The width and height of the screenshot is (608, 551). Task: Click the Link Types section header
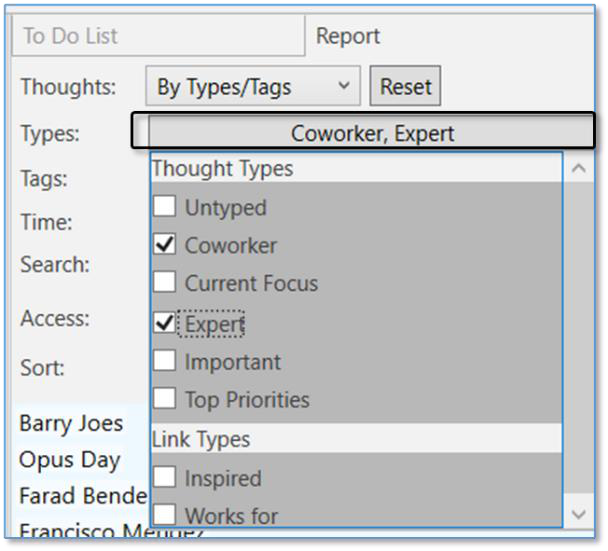coord(201,439)
